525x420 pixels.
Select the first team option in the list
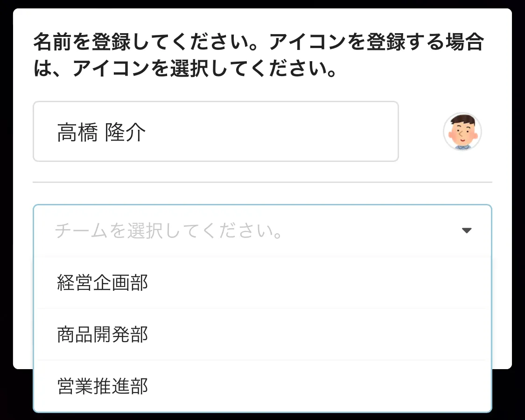(x=102, y=282)
